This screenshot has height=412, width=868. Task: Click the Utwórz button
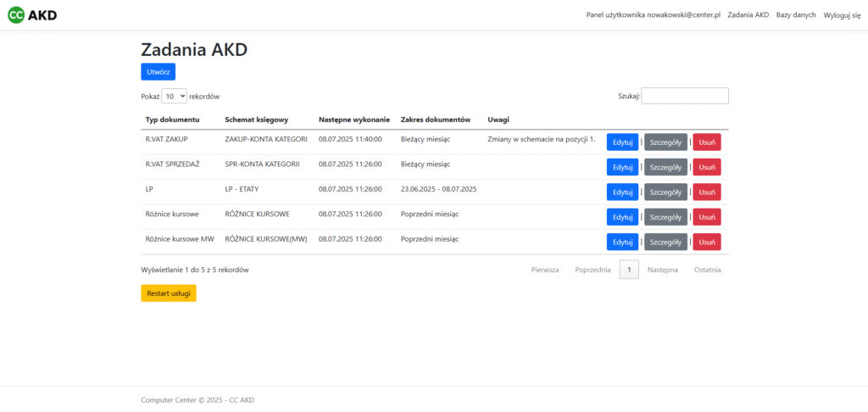(158, 72)
